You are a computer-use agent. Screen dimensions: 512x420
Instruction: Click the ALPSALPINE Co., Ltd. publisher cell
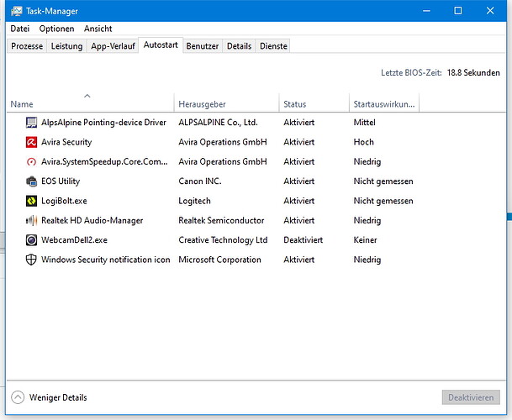(x=218, y=123)
